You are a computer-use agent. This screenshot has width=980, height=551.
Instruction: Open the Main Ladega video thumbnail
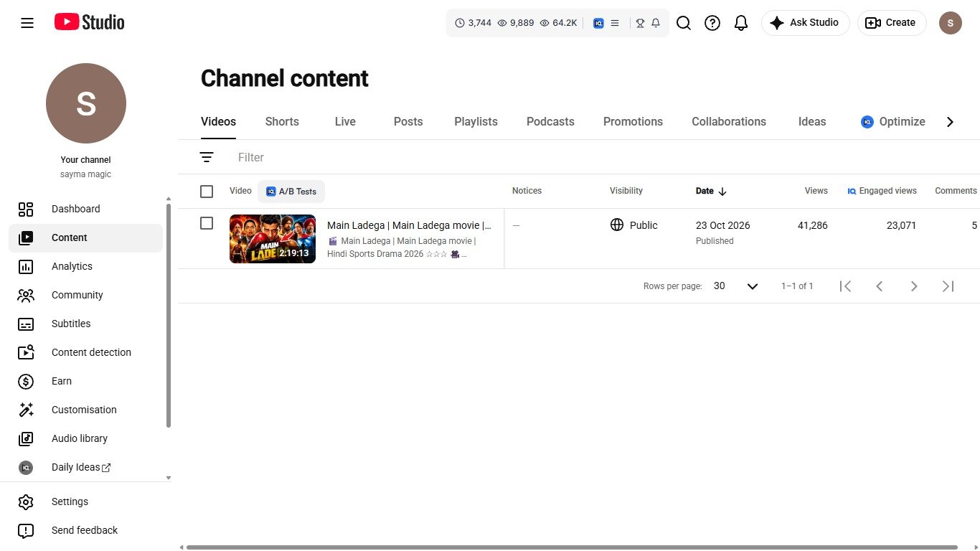tap(273, 239)
